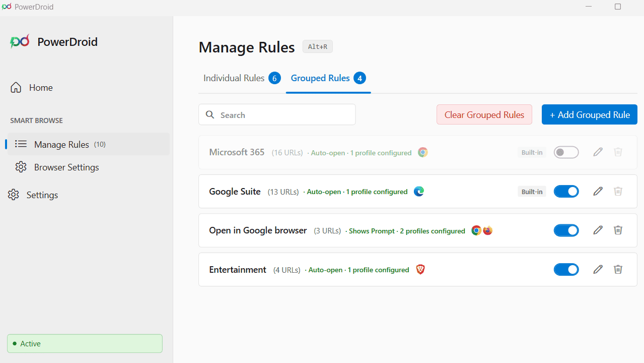Click the Entertainment rule name
The image size is (644, 363).
coord(238,270)
